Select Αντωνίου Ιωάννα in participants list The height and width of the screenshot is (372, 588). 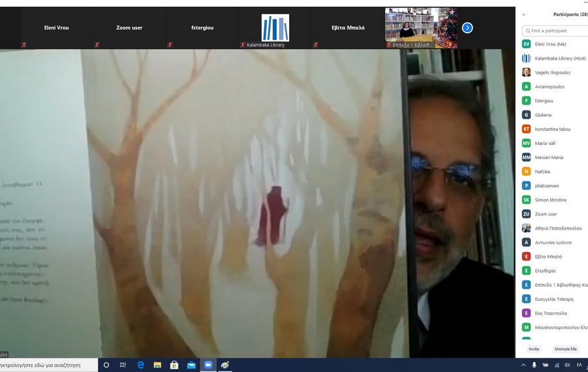(x=555, y=242)
